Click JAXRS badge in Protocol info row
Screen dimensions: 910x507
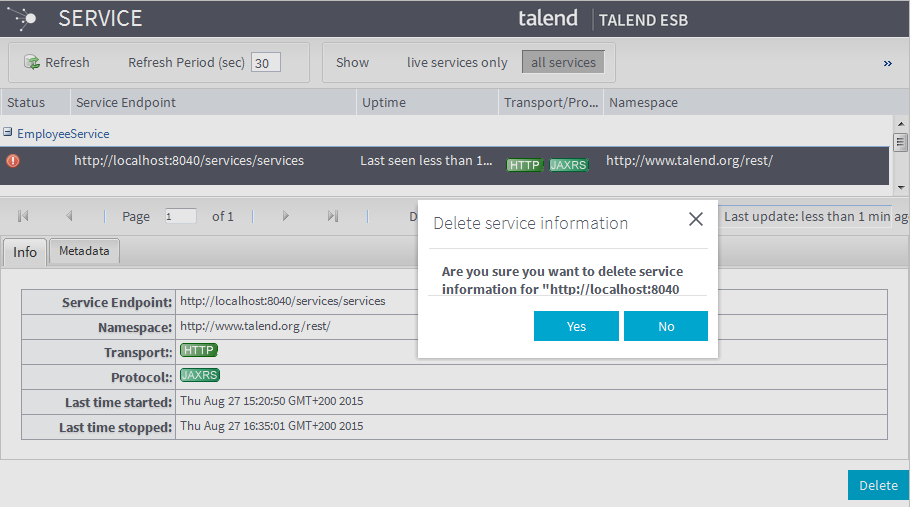coord(200,375)
